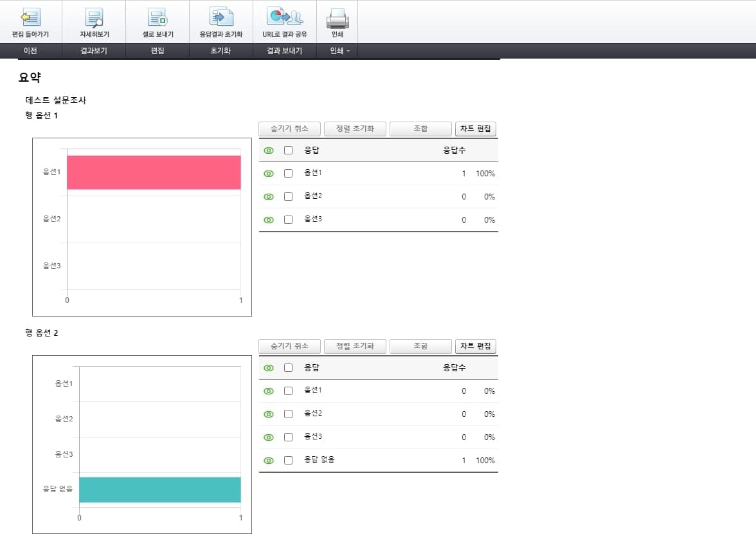Click the pink 옵션1 bar in the chart
Screen dimensions: 756x534
[154, 171]
